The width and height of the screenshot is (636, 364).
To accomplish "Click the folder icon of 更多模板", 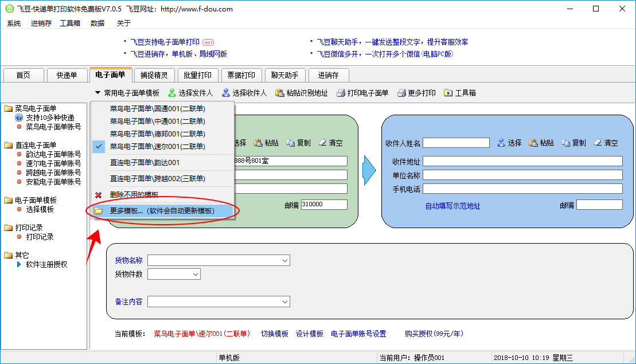I will (98, 211).
